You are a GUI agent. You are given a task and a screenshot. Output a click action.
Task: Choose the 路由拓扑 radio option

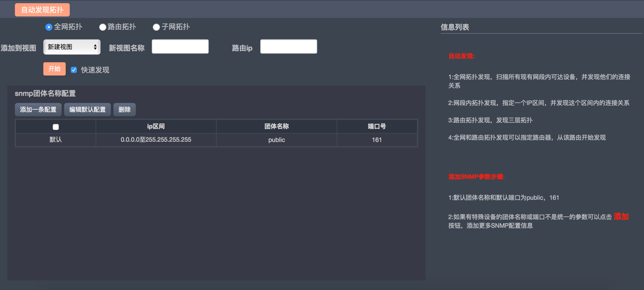pos(102,27)
